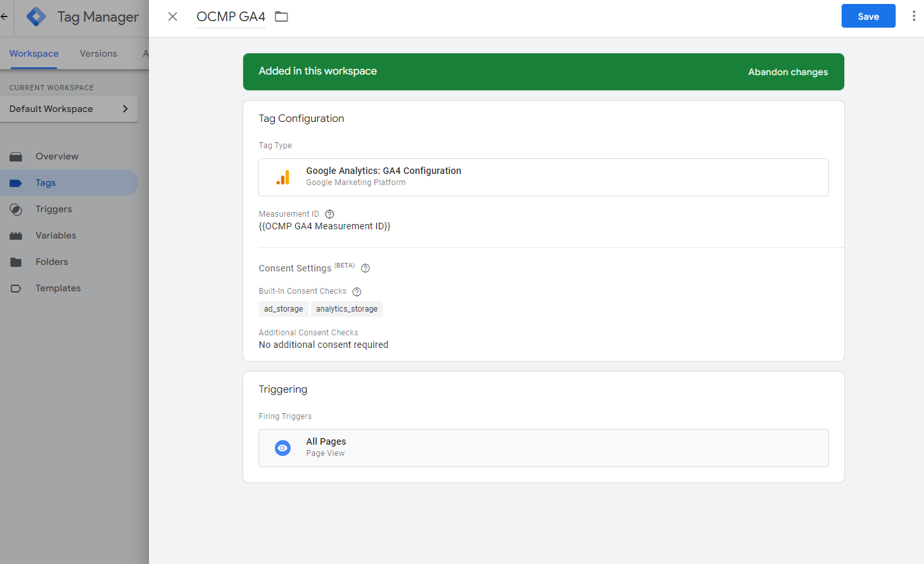Expand the Default Workspace selector
Image resolution: width=924 pixels, height=564 pixels.
coord(69,109)
